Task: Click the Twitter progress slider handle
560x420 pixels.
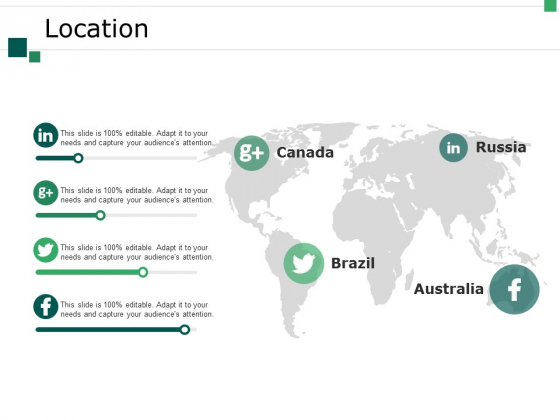Action: [x=143, y=272]
